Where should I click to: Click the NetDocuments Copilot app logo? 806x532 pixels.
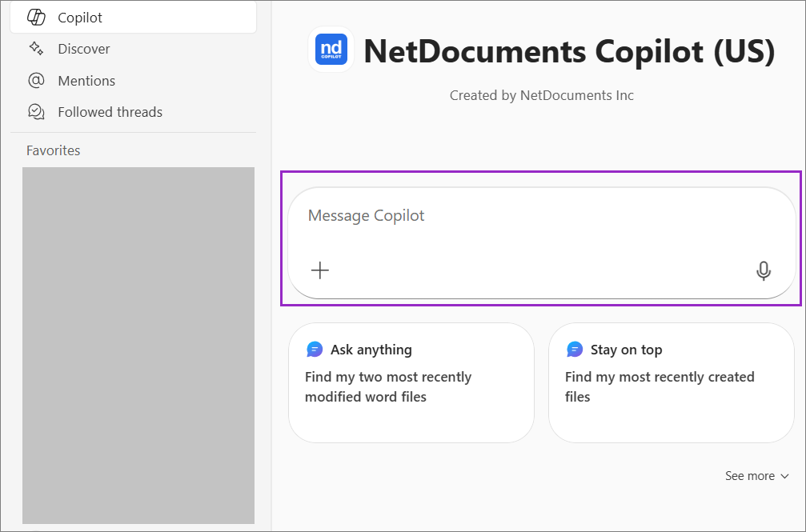331,50
